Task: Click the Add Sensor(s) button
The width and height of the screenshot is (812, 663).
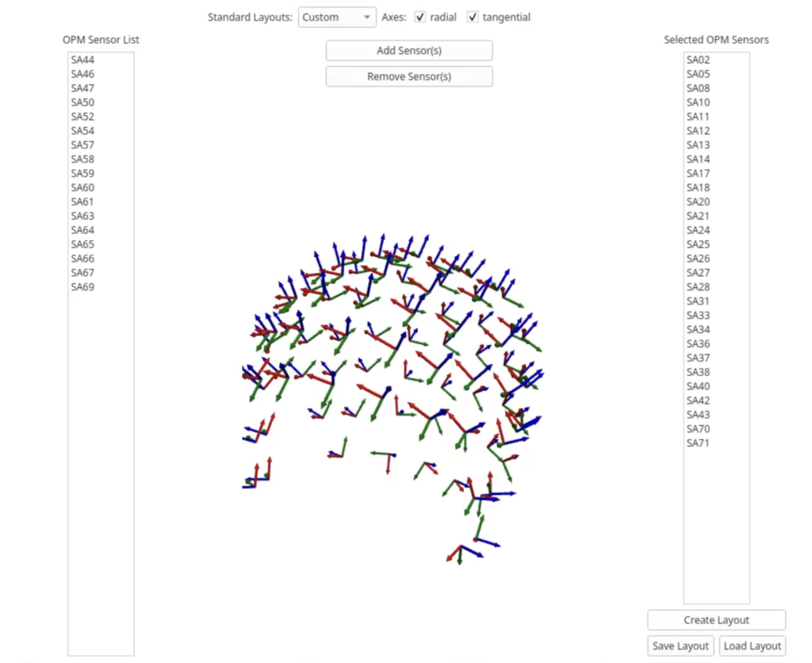Action: click(408, 50)
